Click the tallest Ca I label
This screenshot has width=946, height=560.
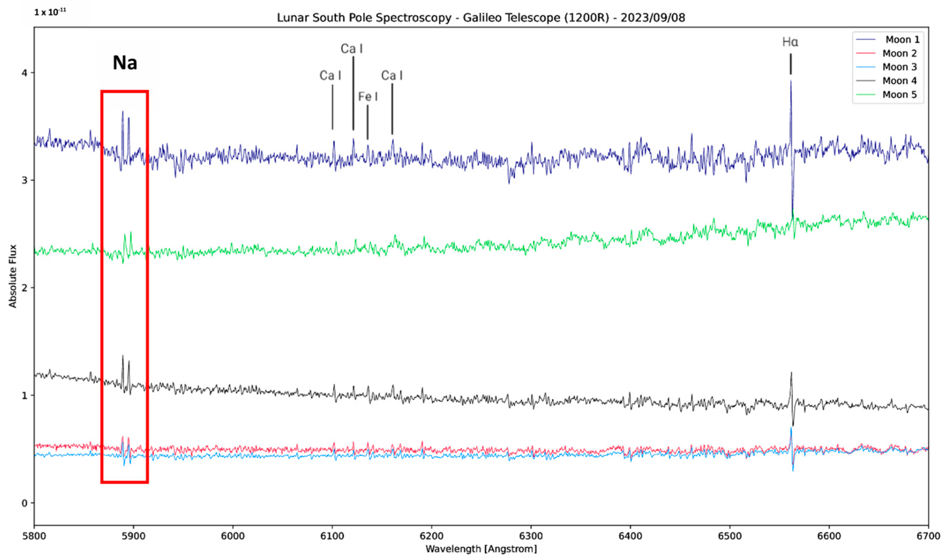pyautogui.click(x=352, y=49)
